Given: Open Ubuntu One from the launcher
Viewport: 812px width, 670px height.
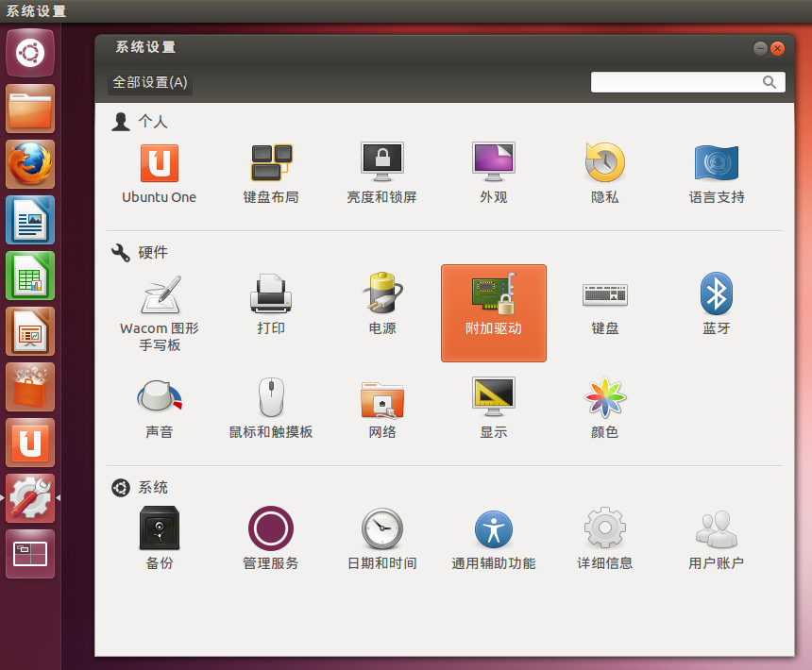Looking at the screenshot, I should pos(30,443).
